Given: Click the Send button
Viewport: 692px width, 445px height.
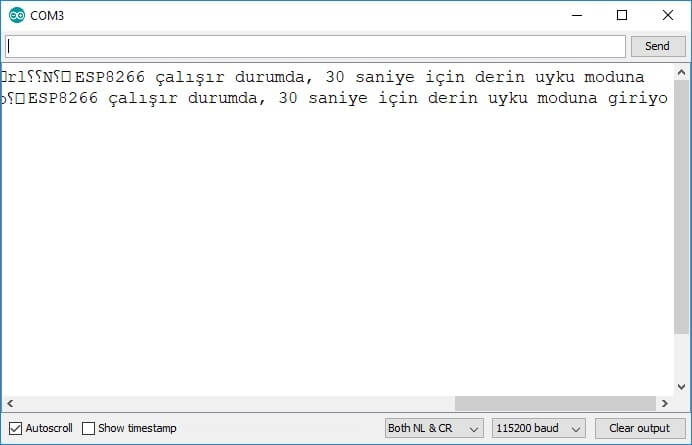Looking at the screenshot, I should tap(658, 46).
